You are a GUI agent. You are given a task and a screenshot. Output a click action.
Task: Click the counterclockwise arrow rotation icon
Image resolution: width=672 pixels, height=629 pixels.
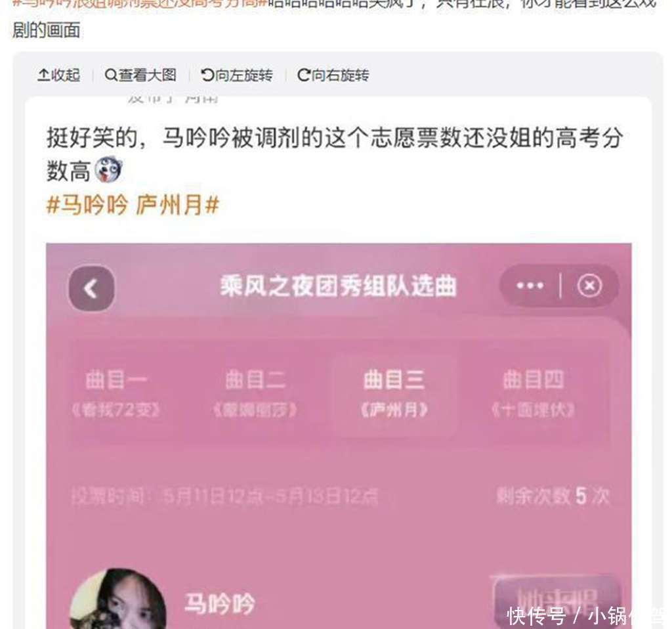coord(207,76)
